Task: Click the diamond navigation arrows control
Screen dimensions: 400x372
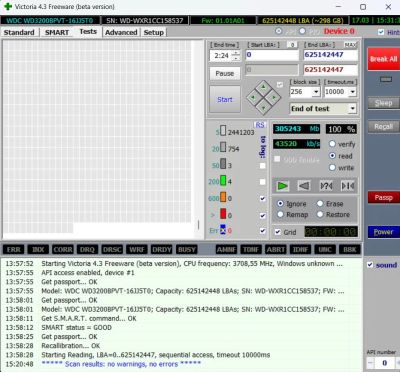Action: [x=263, y=97]
